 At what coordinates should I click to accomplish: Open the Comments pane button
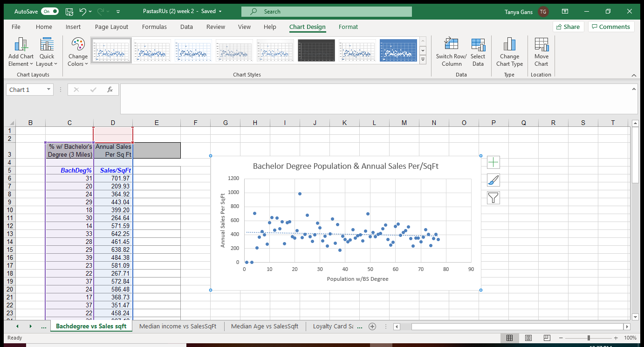(610, 27)
